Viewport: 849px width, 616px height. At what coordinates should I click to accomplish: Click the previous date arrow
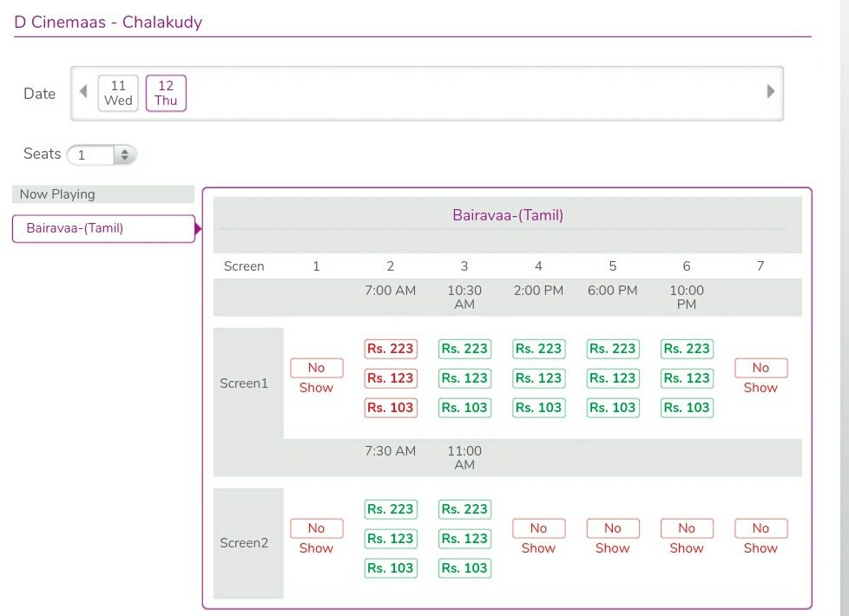point(83,91)
